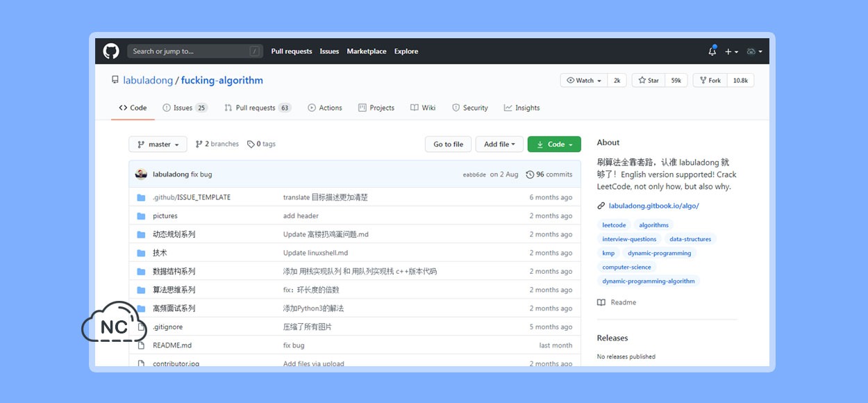868x403 pixels.
Task: Click the fucking-algorithm repository name
Action: tap(222, 81)
